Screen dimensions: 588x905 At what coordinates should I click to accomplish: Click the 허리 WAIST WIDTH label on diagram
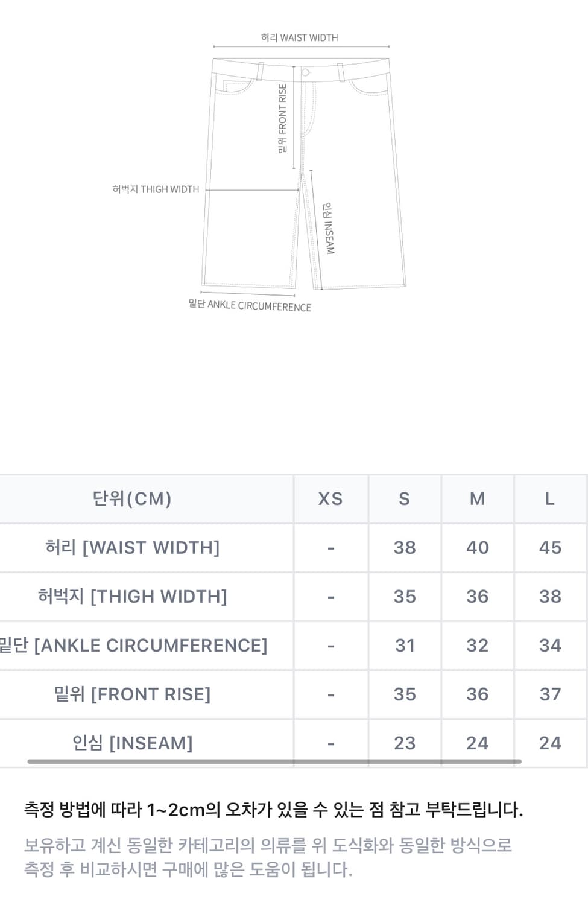[x=299, y=37]
